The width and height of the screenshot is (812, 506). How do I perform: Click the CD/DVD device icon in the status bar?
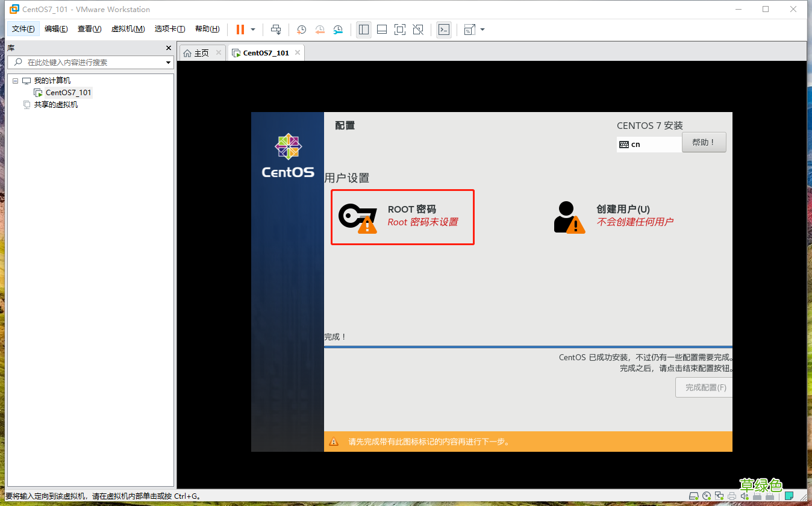707,496
